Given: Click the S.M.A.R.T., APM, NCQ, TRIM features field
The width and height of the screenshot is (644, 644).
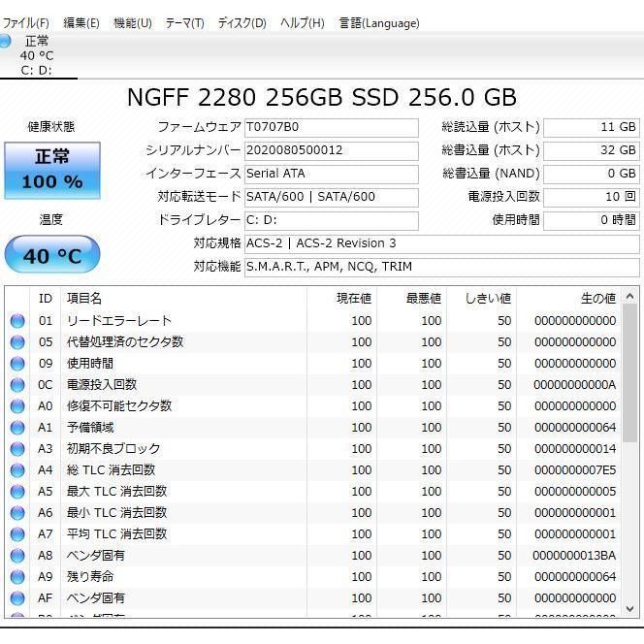Looking at the screenshot, I should [442, 267].
